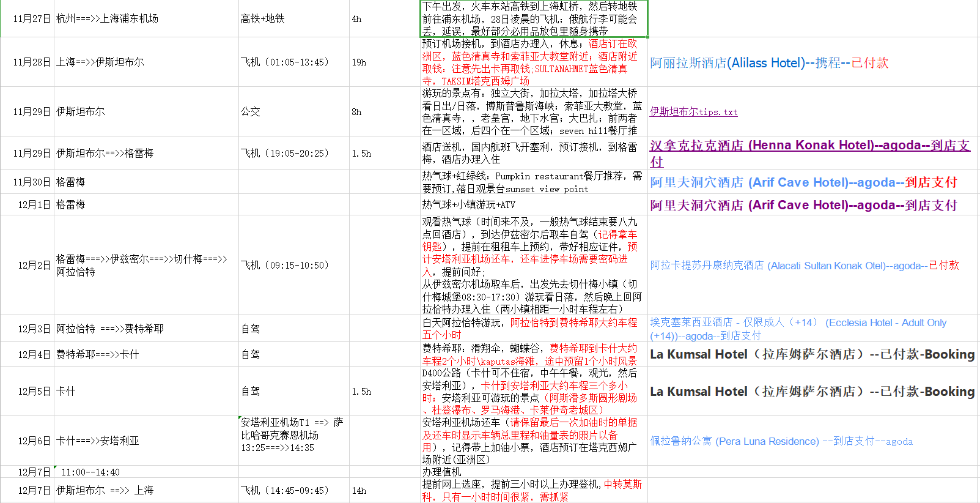Select the 格雷梅 cell in the 12月1日 row

(147, 205)
